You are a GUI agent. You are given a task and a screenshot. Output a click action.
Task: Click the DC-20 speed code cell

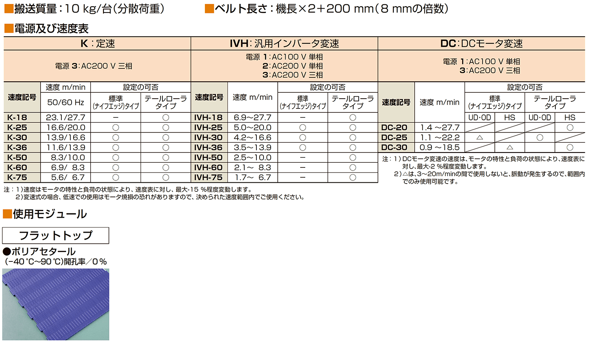pyautogui.click(x=396, y=127)
